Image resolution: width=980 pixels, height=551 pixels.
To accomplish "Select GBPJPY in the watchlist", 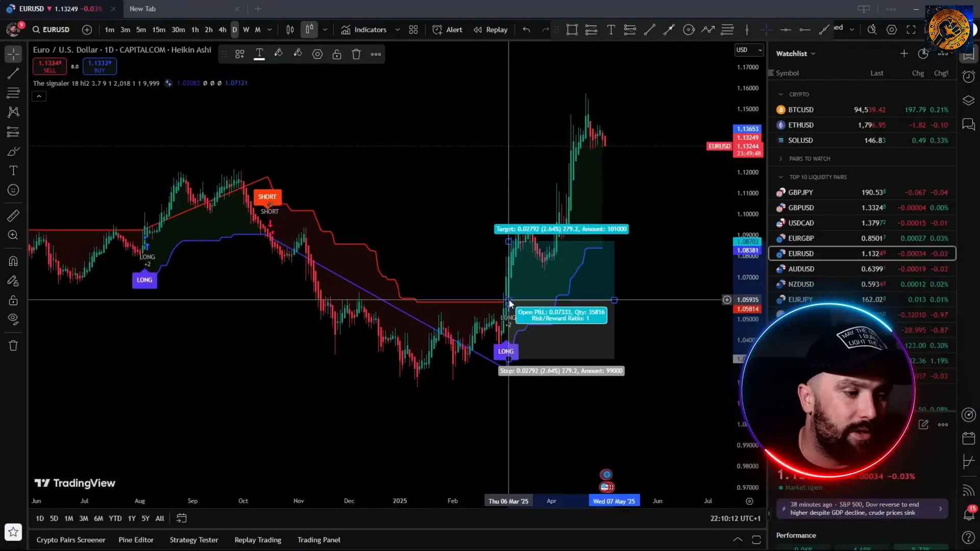I will [862, 192].
